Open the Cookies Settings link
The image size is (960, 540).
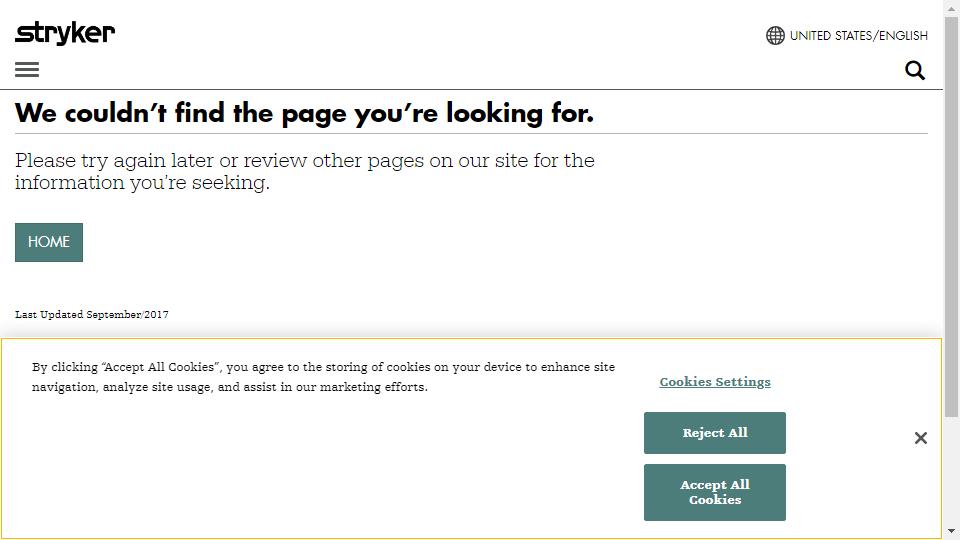click(715, 382)
